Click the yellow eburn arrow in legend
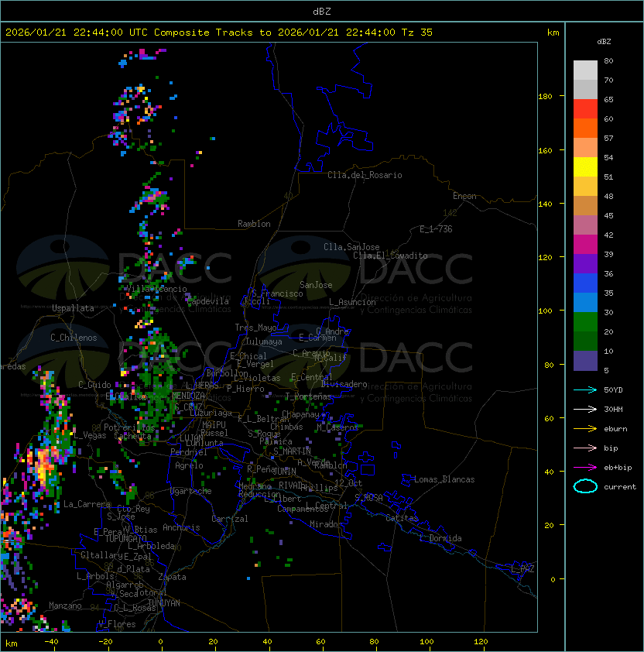The image size is (644, 652). click(585, 429)
